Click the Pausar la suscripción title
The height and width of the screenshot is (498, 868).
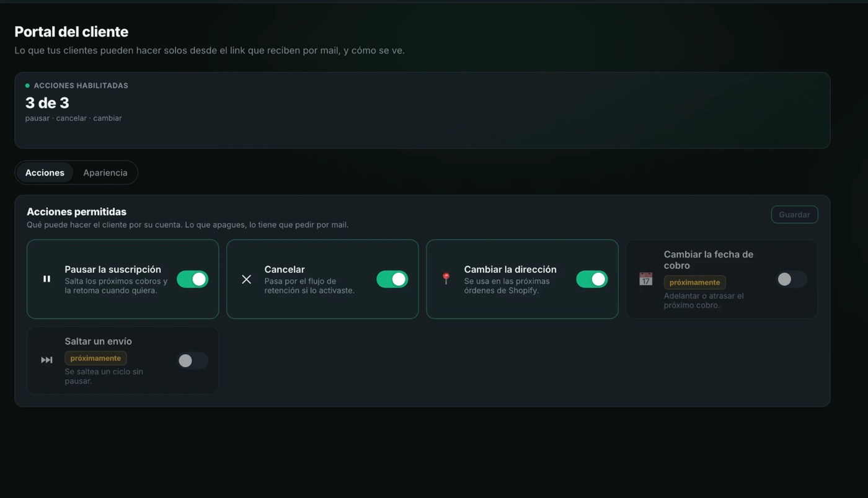(113, 269)
